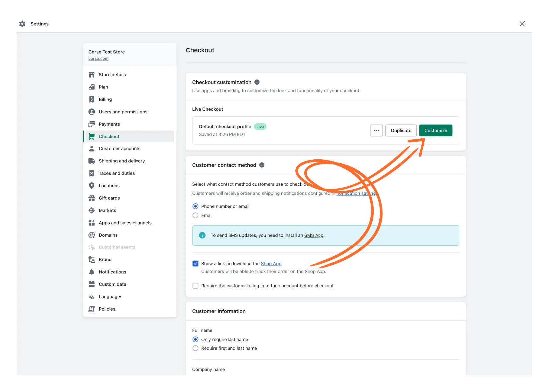The image size is (549, 392).
Task: Select the Payments card icon
Action: tap(92, 124)
